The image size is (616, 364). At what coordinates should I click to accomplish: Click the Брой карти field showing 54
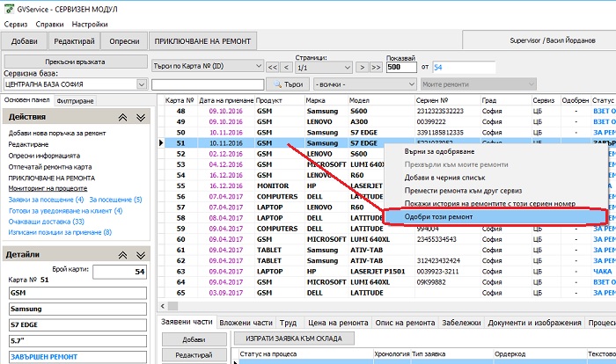click(x=120, y=272)
